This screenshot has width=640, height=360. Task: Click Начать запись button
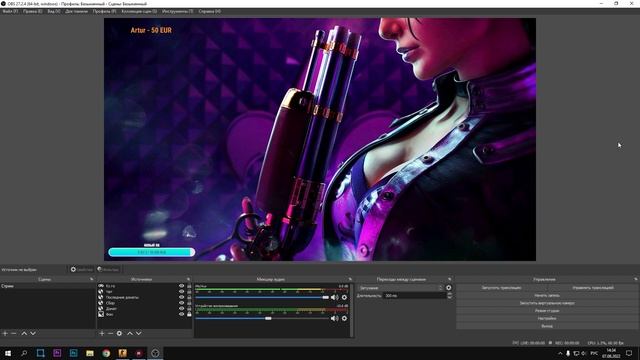click(x=547, y=296)
